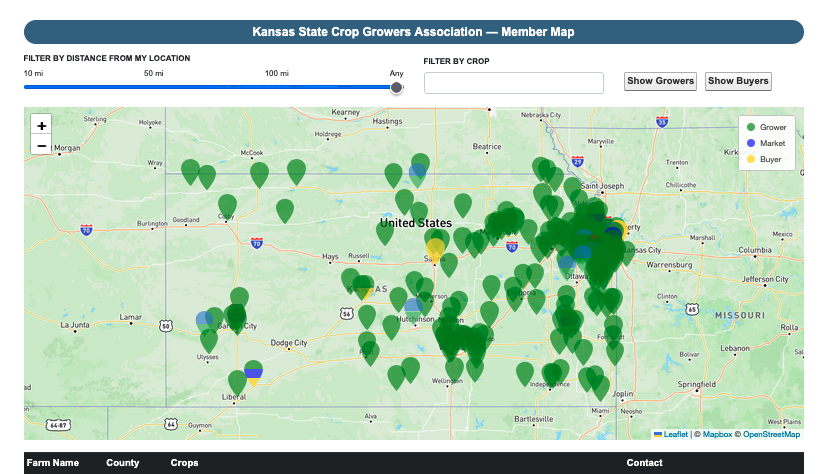Viewport: 828px width, 474px height.
Task: Click the Market entry in map legend
Action: 766,143
